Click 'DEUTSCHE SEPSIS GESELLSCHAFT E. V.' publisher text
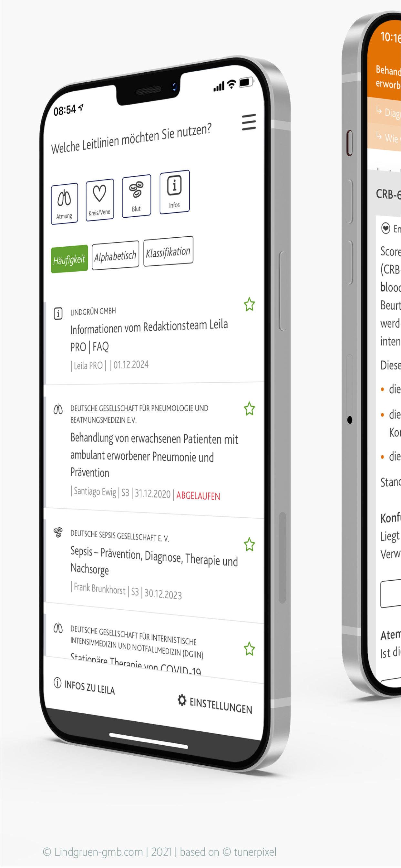 120,535
